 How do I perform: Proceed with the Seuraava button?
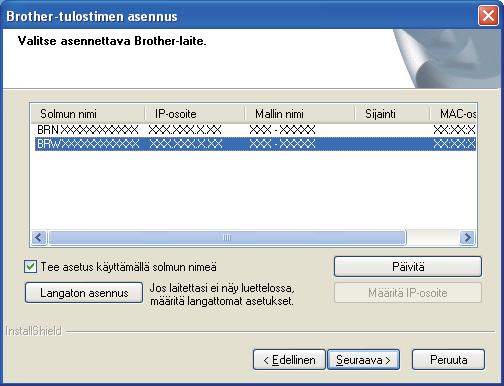click(x=363, y=360)
